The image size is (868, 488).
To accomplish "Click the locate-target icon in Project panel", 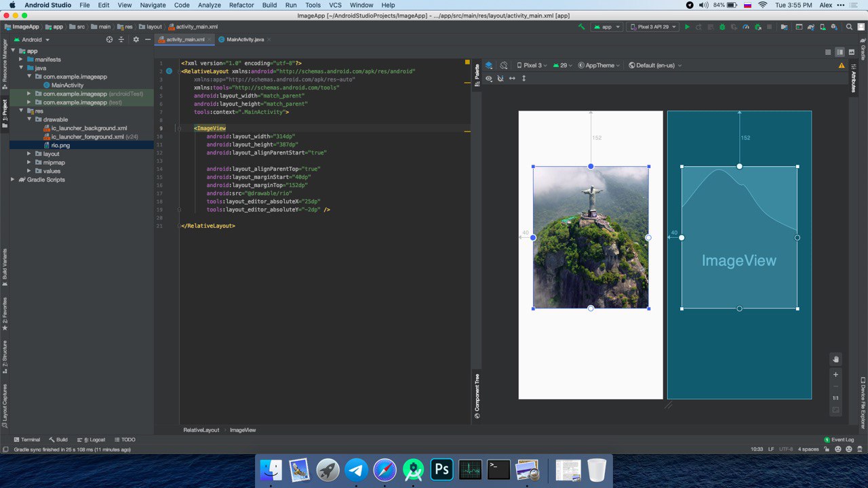I will 109,39.
